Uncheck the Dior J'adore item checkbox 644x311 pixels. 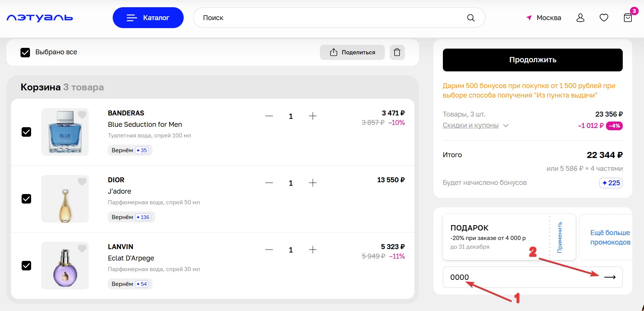click(27, 199)
